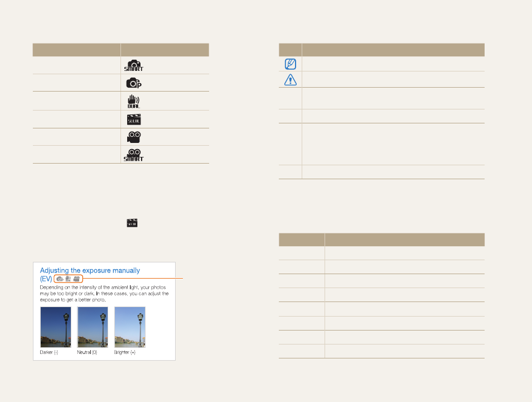This screenshot has width=532, height=402.
Task: Click the Scene clapperboard icon in the table
Action: [x=134, y=119]
